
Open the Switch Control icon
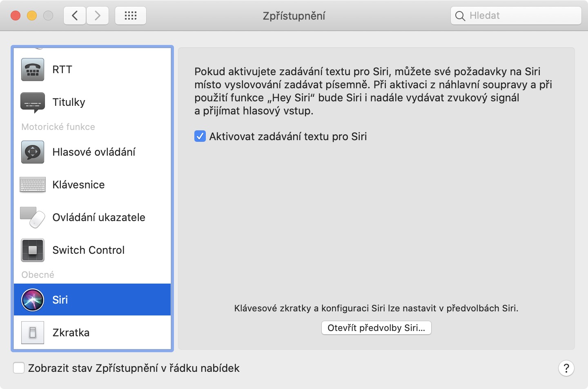pos(33,250)
